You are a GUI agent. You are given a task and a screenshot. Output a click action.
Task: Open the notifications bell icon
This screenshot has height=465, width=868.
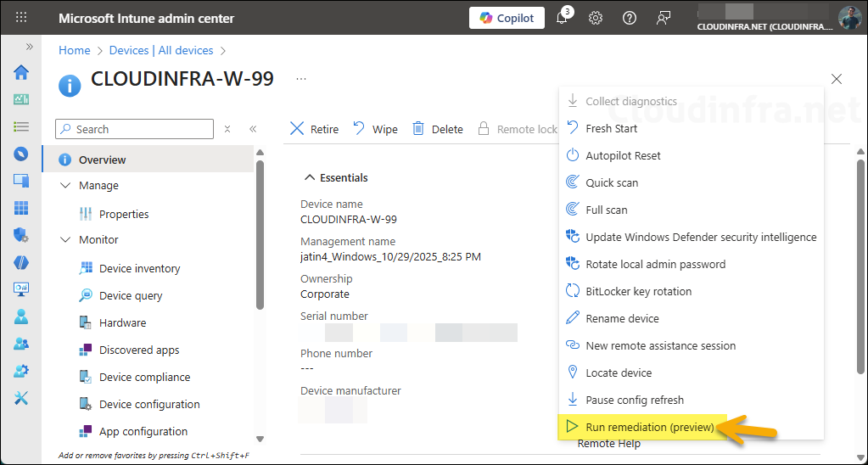pos(562,18)
